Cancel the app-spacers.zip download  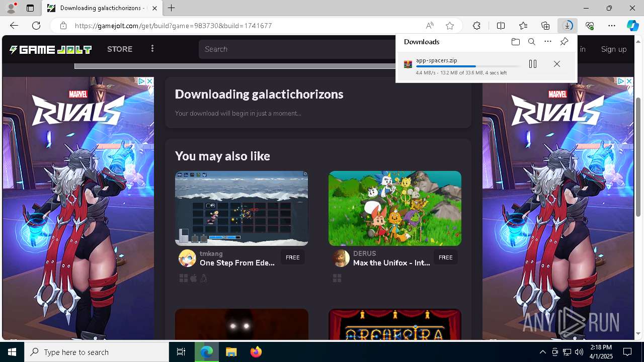tap(556, 64)
